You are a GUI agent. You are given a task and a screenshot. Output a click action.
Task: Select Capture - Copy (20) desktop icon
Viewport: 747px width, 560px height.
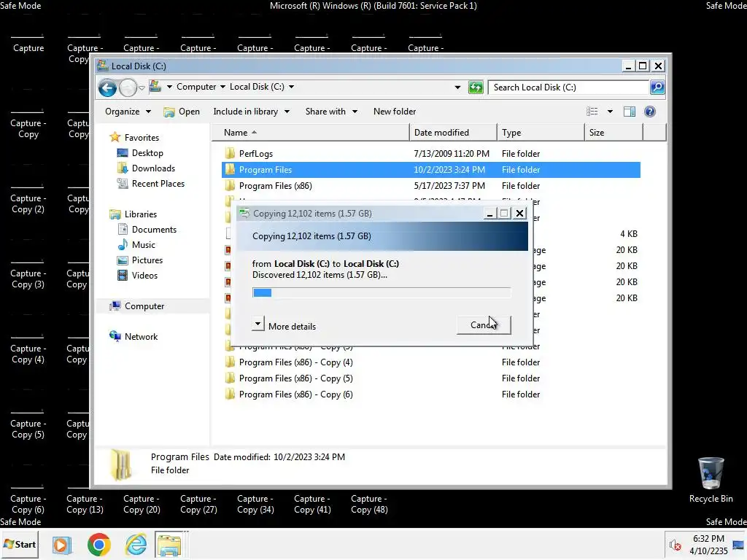(142, 504)
